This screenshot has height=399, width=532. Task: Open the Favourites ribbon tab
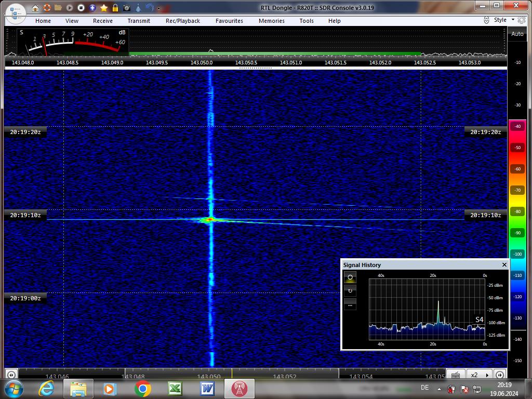pos(229,21)
